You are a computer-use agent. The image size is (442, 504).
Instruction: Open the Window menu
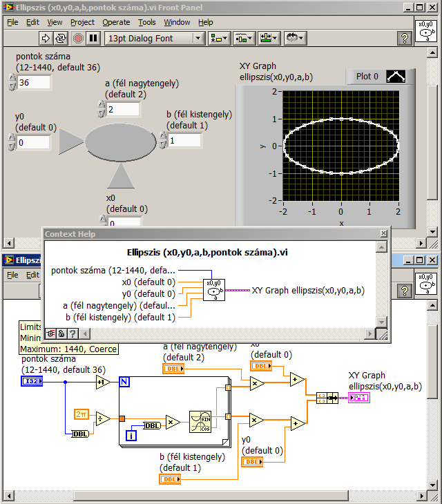click(177, 22)
